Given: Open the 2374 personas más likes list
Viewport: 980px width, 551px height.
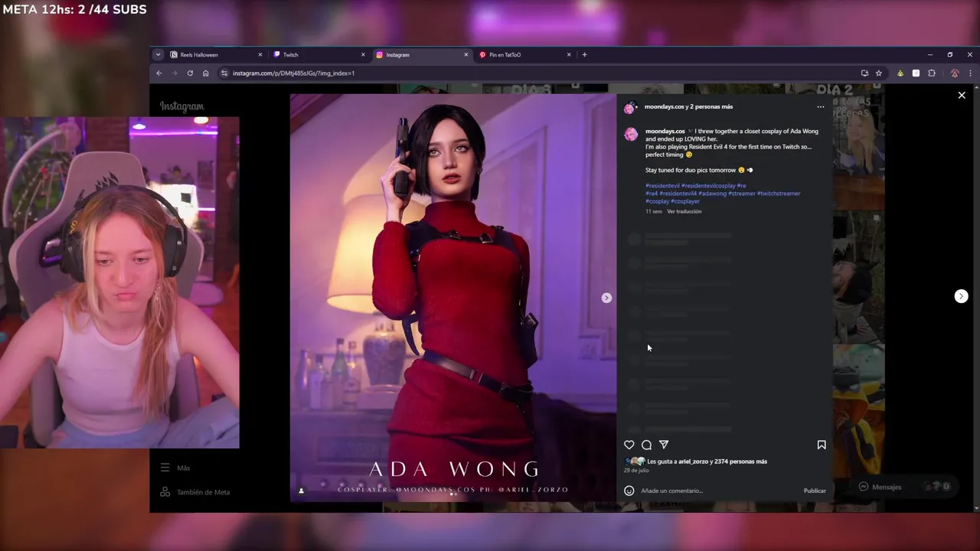Looking at the screenshot, I should [740, 461].
